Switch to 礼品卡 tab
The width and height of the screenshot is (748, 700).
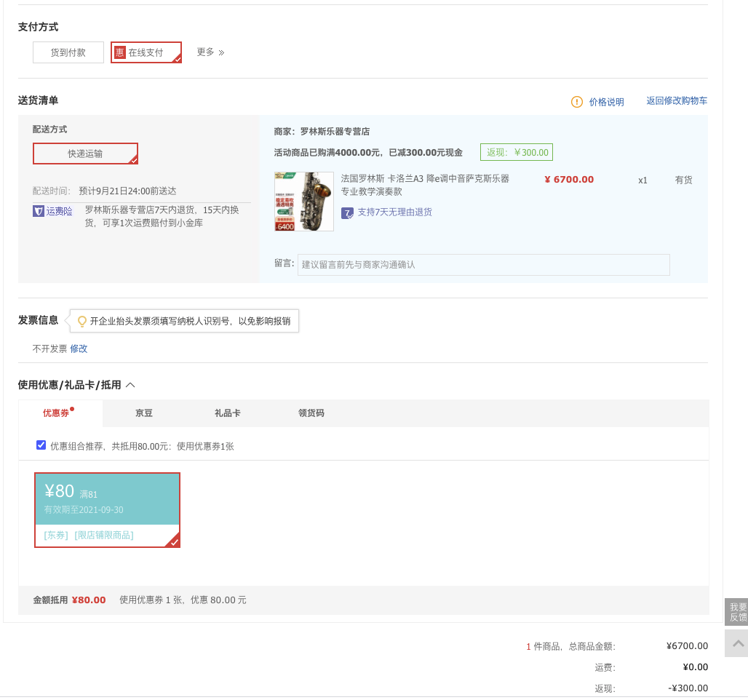(228, 413)
